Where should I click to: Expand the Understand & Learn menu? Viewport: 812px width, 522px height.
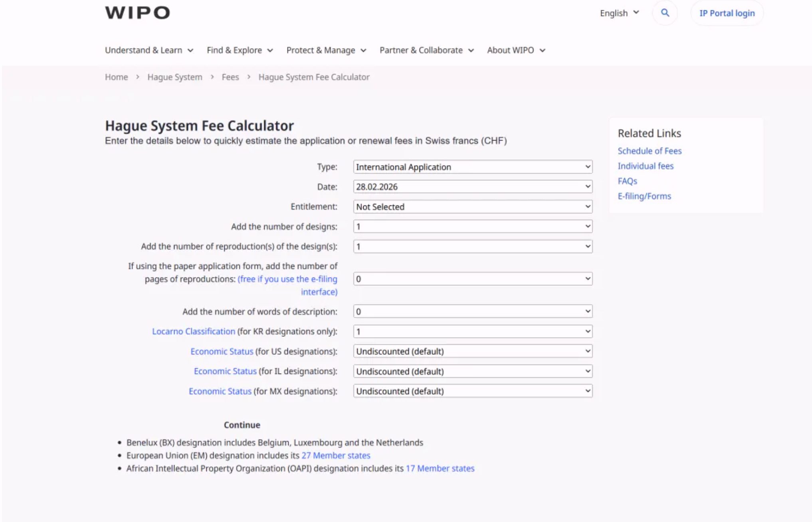tap(149, 50)
